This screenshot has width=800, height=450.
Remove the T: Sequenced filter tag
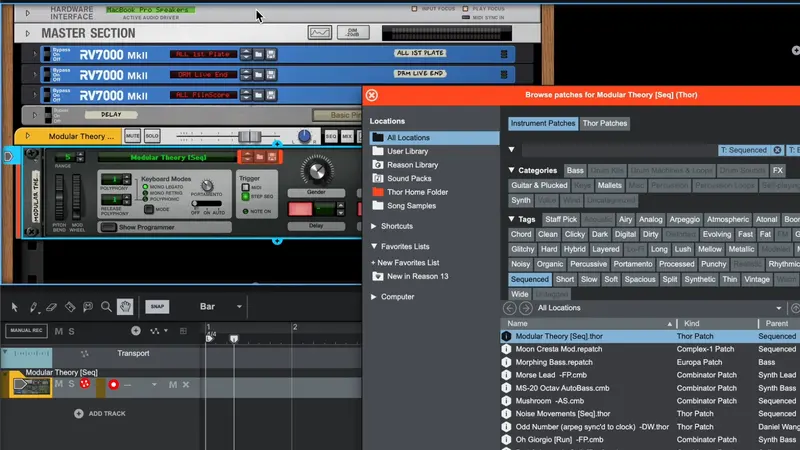[777, 150]
